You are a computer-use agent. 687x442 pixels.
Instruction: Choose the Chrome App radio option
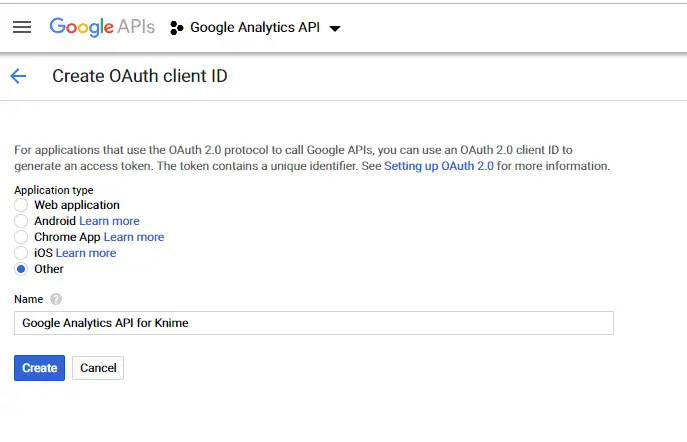(21, 237)
